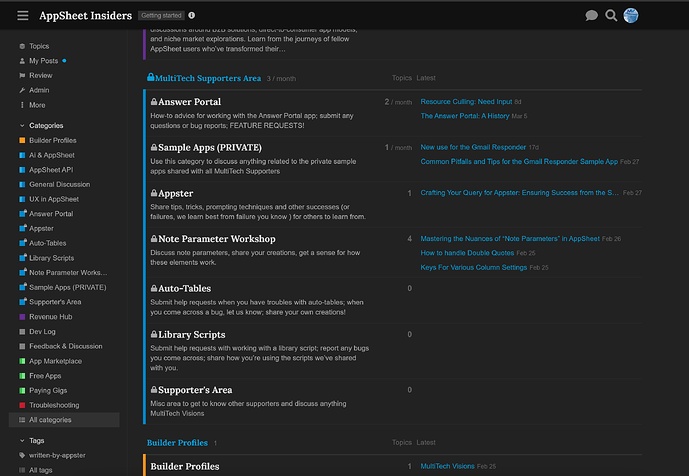Select Revenue Hub in the sidebar
Screen dimensions: 689x476
pos(51,317)
